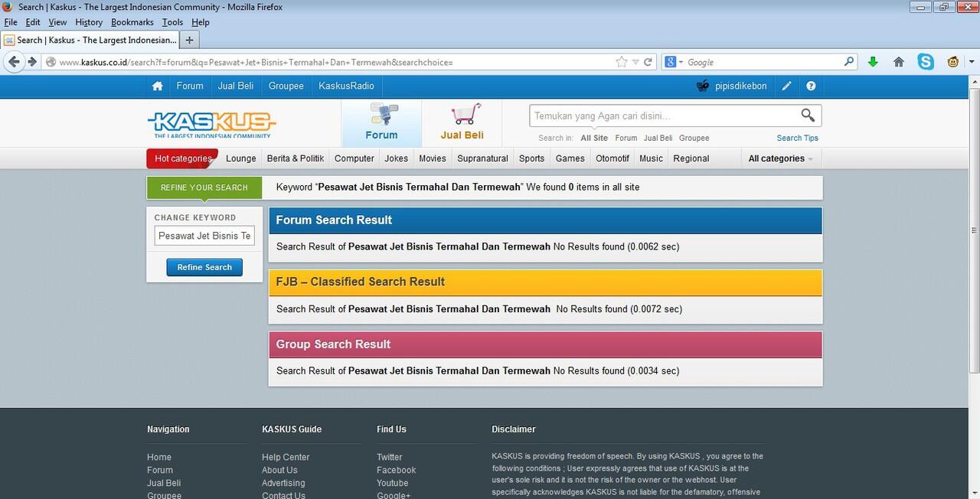Viewport: 980px width, 499px height.
Task: Open the Games category
Action: pos(570,158)
